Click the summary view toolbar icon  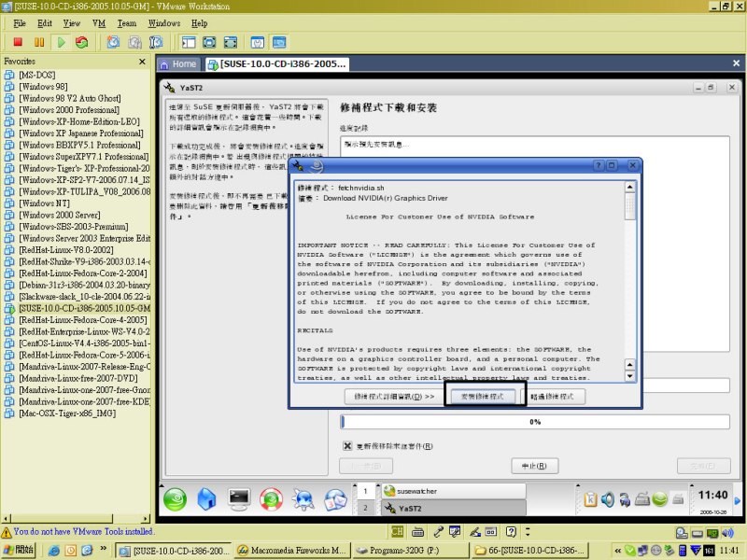(258, 42)
